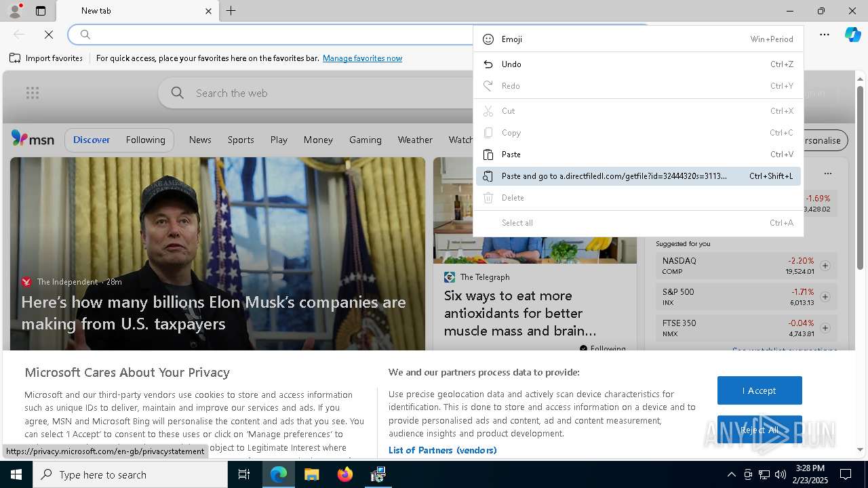Open File Explorer from the taskbar
Image resolution: width=868 pixels, height=488 pixels.
pyautogui.click(x=311, y=474)
